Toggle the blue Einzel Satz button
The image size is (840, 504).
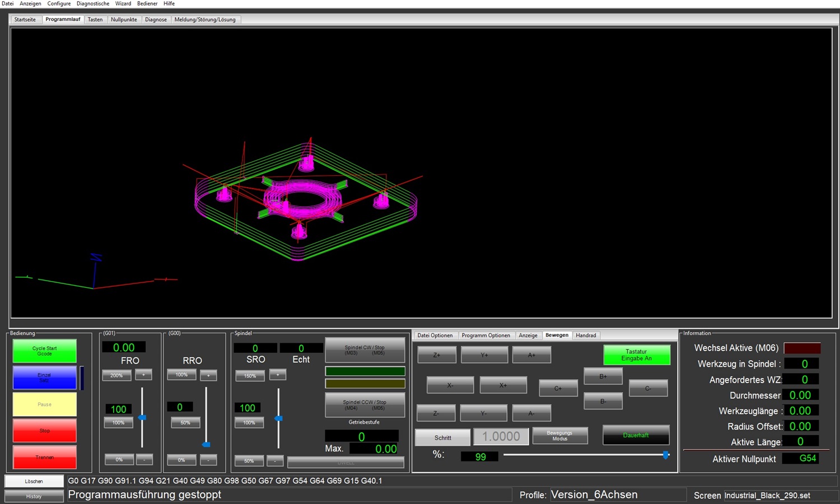click(x=45, y=377)
